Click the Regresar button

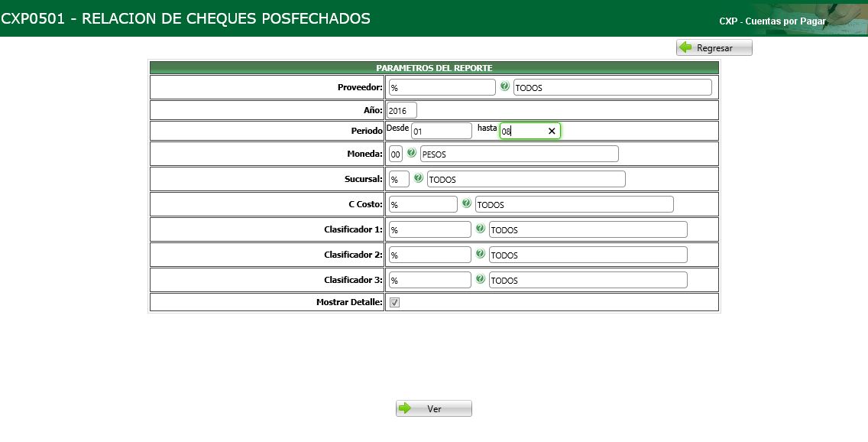click(714, 47)
